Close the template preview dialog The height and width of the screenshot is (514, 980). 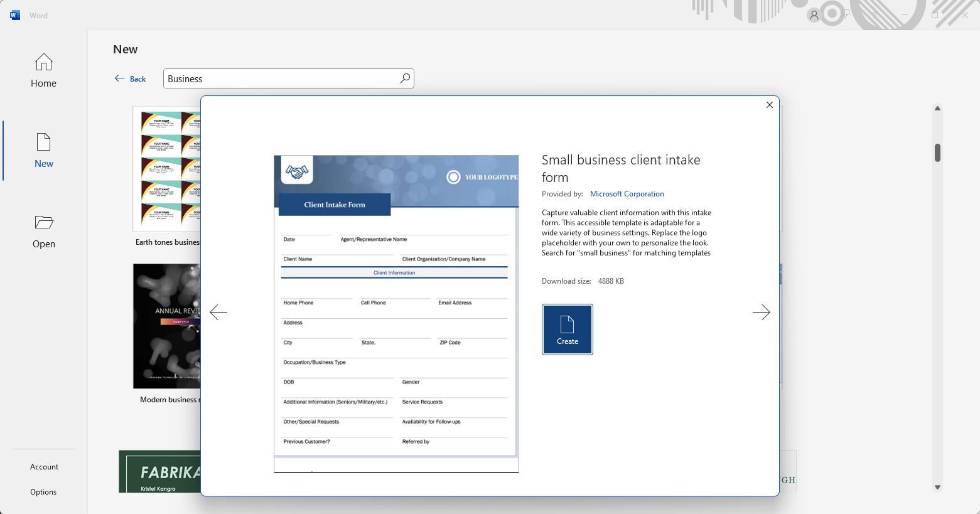click(x=769, y=105)
